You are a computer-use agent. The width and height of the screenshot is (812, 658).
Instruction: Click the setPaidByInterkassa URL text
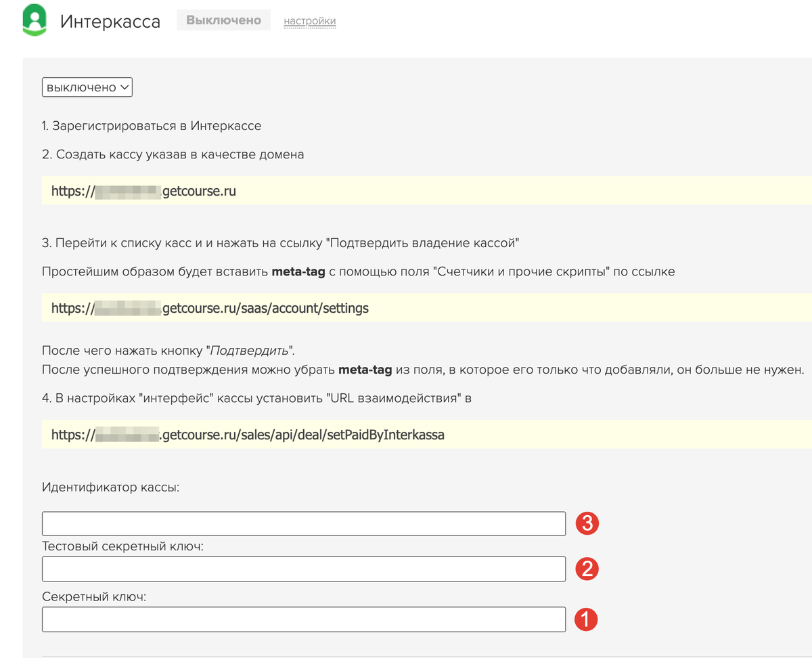click(x=248, y=435)
